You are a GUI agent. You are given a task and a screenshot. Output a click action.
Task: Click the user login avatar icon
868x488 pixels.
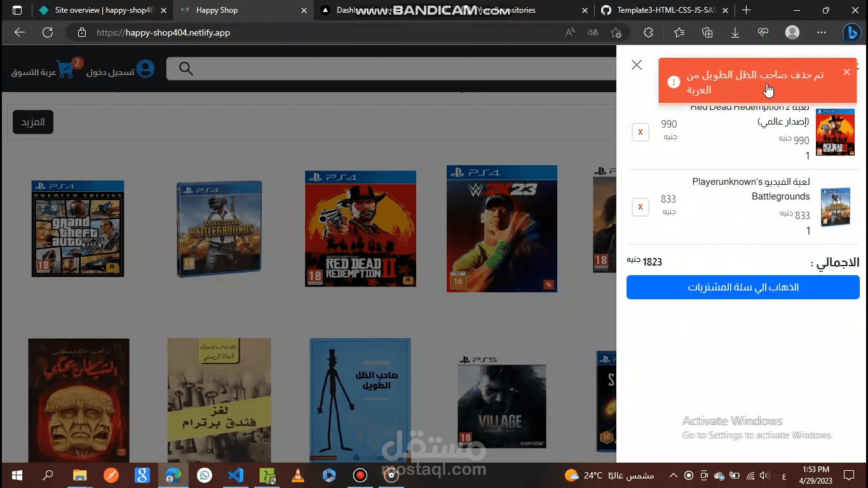pos(146,69)
